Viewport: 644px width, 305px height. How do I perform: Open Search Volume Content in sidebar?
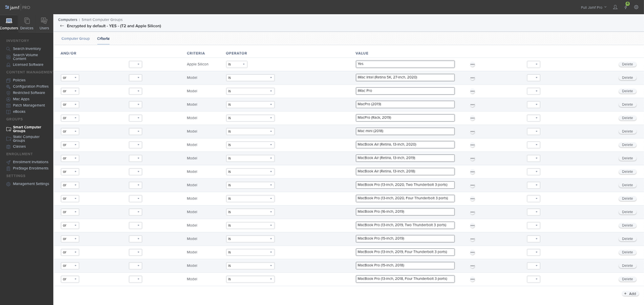point(26,57)
